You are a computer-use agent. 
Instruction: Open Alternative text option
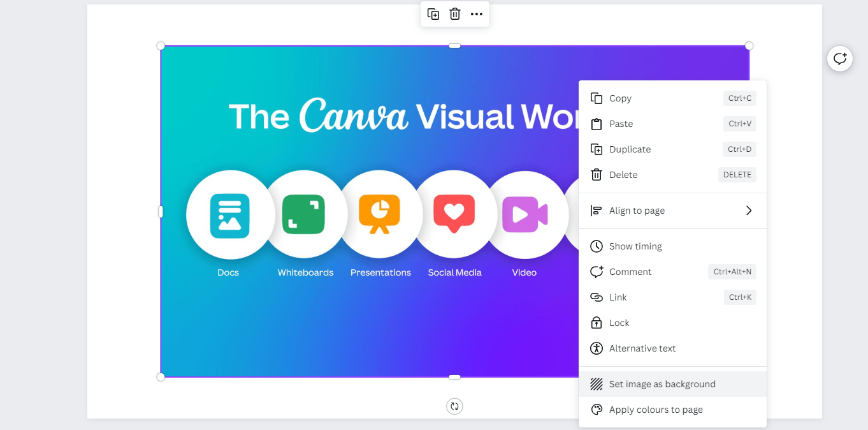coord(672,348)
